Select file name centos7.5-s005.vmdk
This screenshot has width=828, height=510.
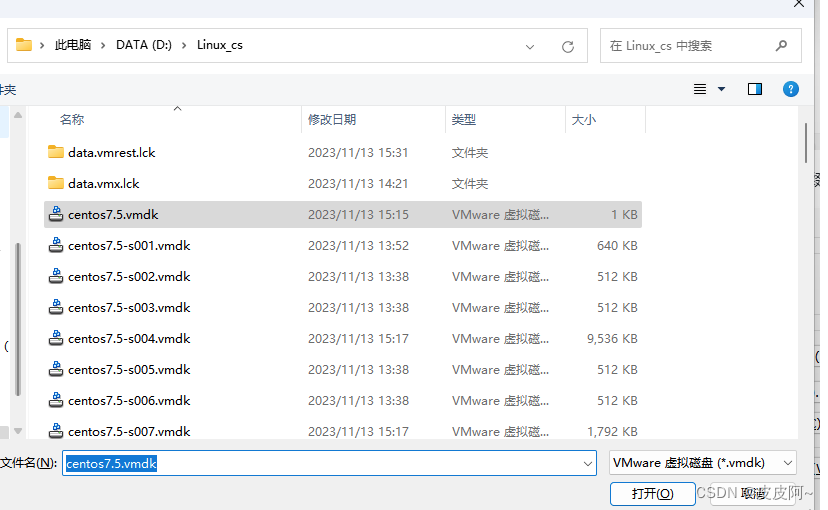click(x=129, y=370)
